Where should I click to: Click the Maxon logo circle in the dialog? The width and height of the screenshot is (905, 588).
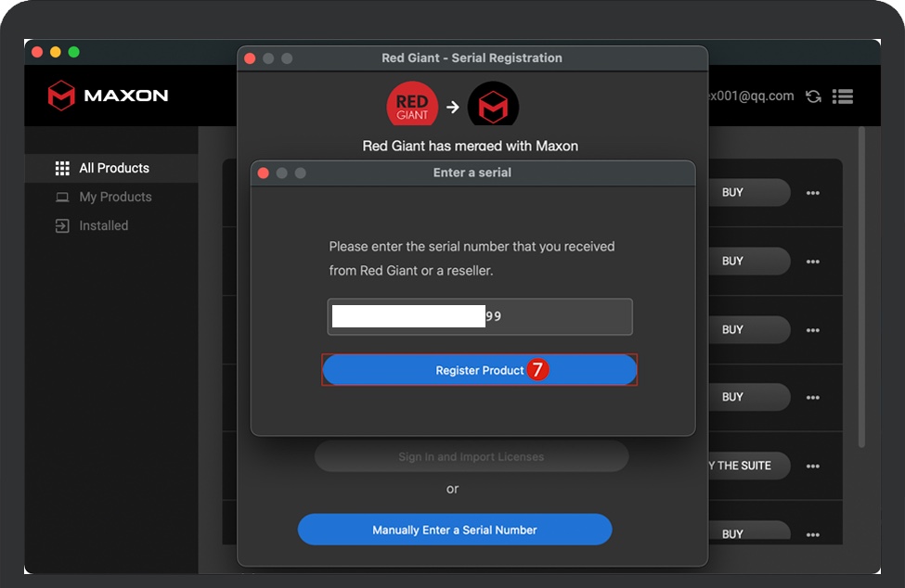point(493,104)
